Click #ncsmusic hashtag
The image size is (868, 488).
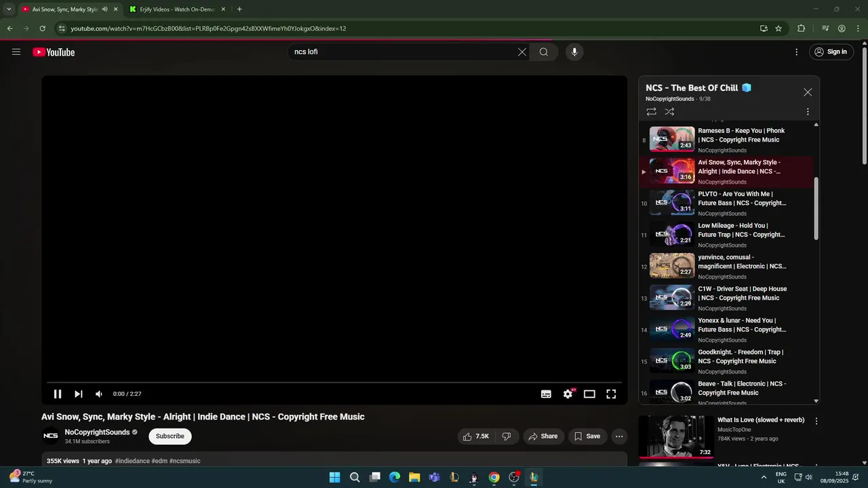pos(185,461)
